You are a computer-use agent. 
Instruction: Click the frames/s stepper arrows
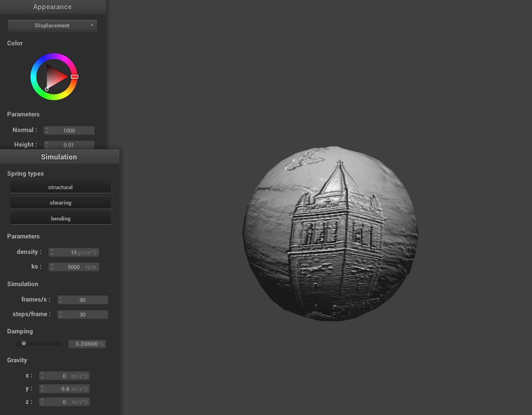coord(61,300)
